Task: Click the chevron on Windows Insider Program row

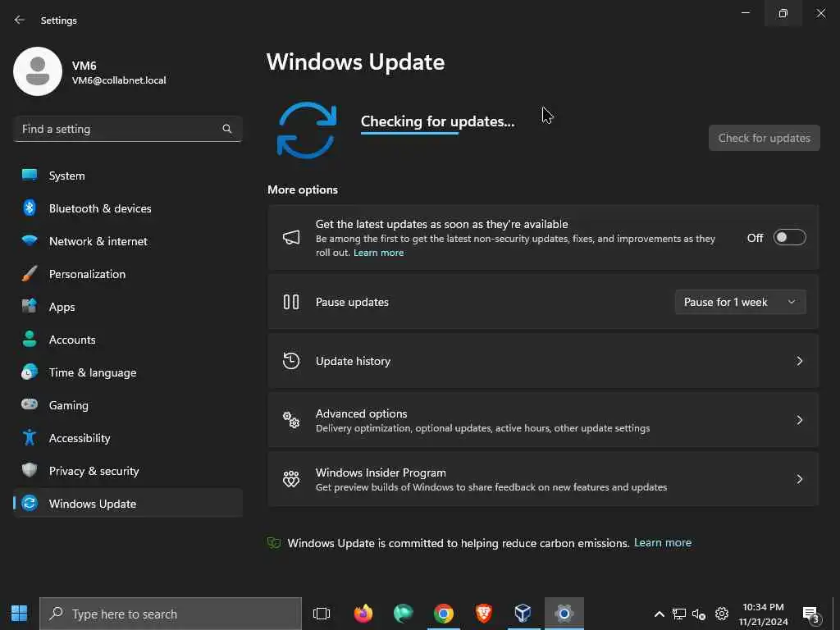Action: 799,479
